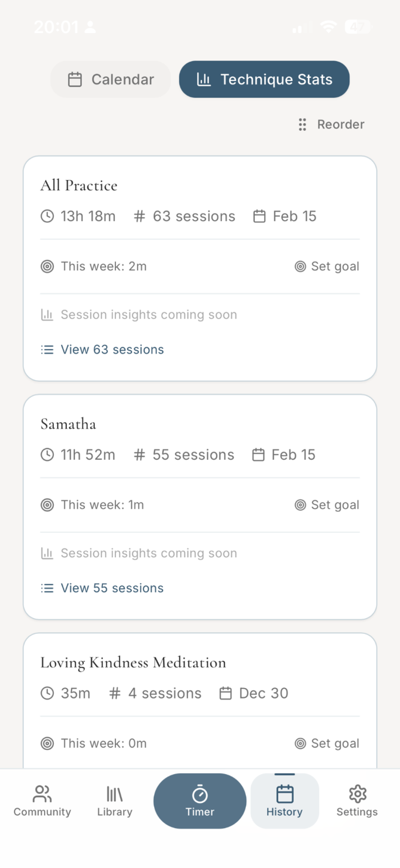Tap the Wi-Fi status icon
Viewport: 400px width, 868px height.
pyautogui.click(x=328, y=27)
